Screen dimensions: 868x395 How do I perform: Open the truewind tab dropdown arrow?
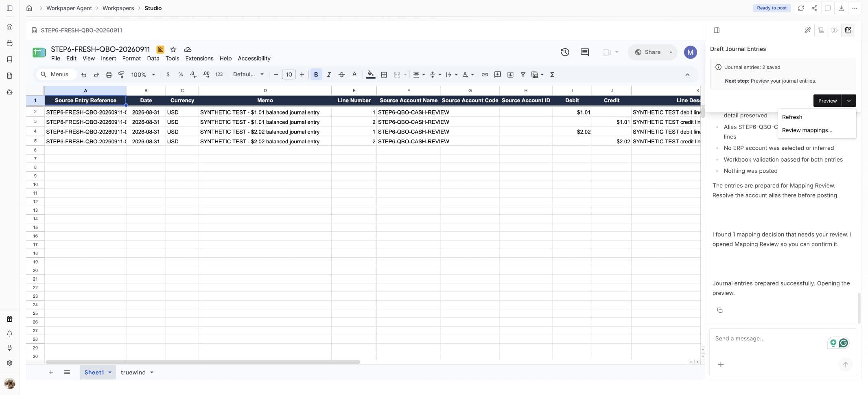tap(152, 372)
